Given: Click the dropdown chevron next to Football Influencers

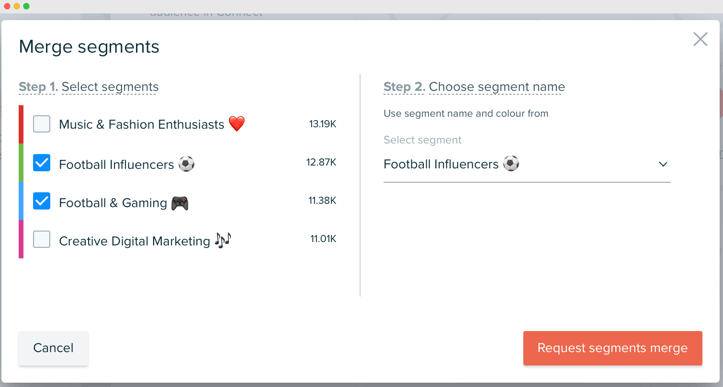Looking at the screenshot, I should coord(663,164).
